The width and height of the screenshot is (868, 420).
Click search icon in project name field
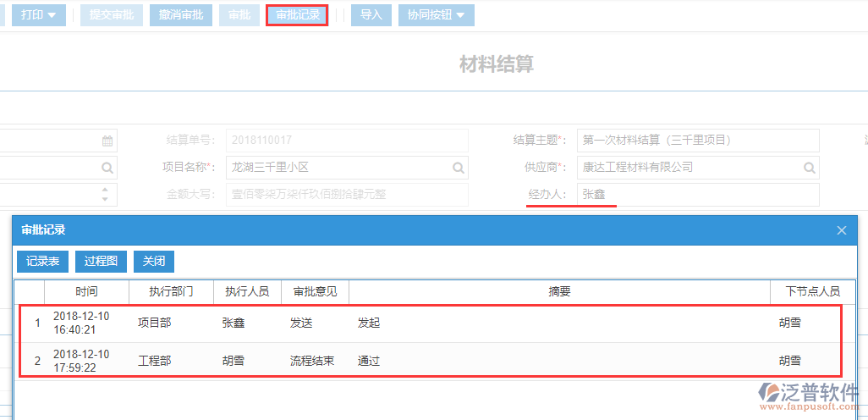(458, 168)
